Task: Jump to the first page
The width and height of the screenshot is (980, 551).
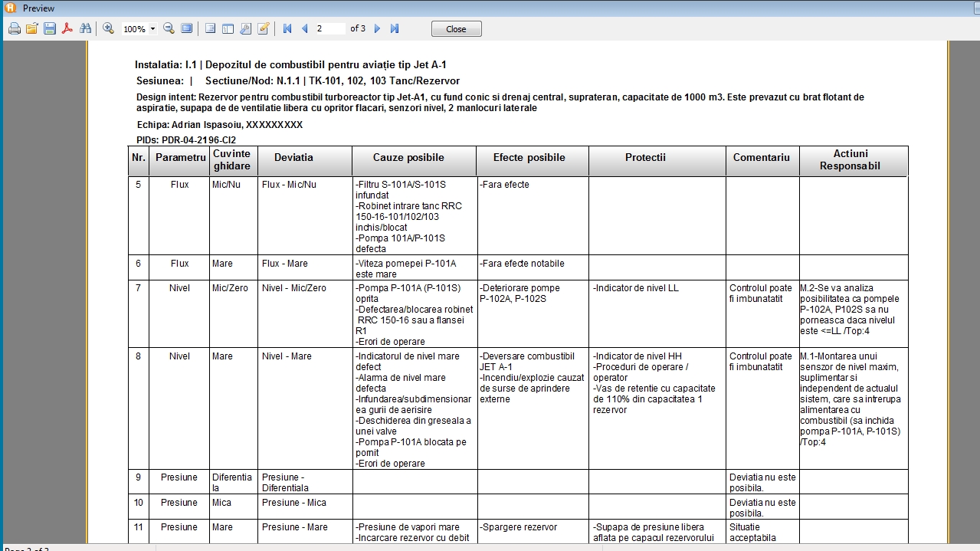Action: tap(287, 28)
